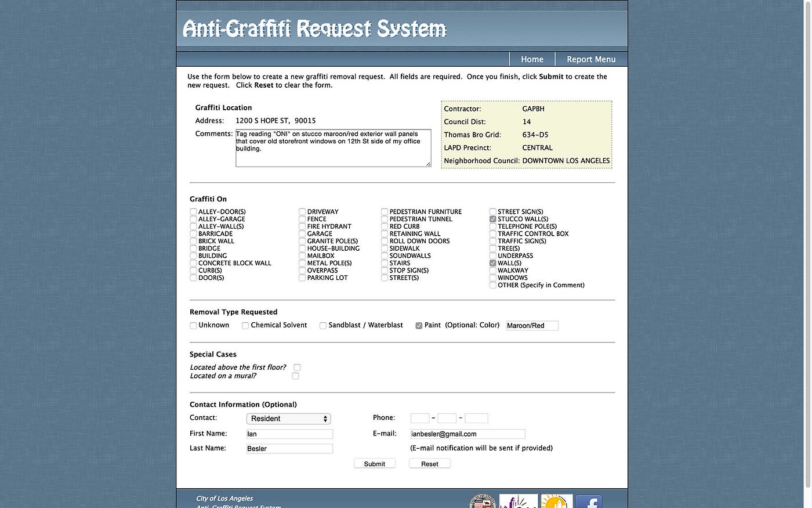Image resolution: width=812 pixels, height=508 pixels.
Task: Click the LAPD Precinct value CENTRAL
Action: point(537,147)
